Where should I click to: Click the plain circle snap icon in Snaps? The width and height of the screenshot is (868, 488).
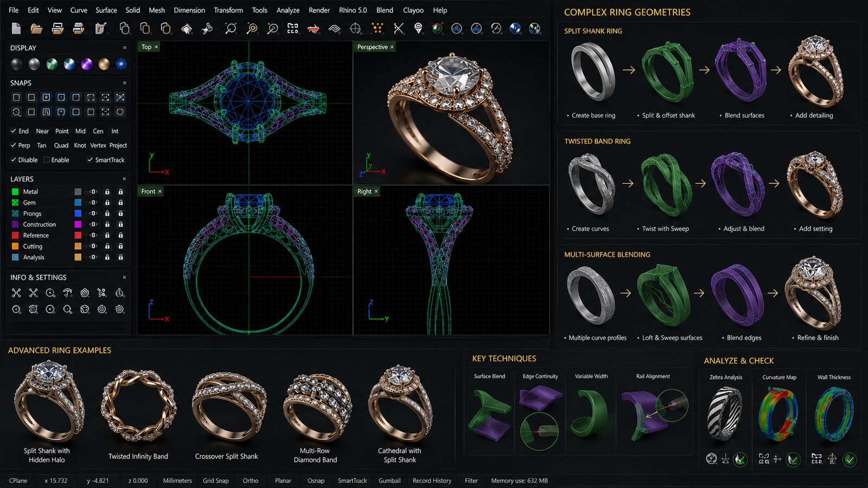120,112
